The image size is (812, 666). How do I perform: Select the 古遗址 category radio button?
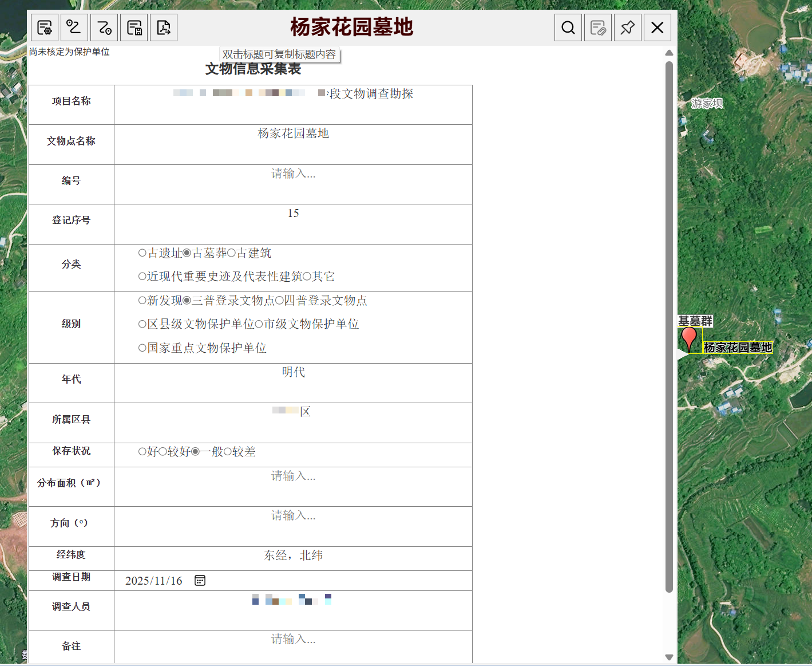142,253
